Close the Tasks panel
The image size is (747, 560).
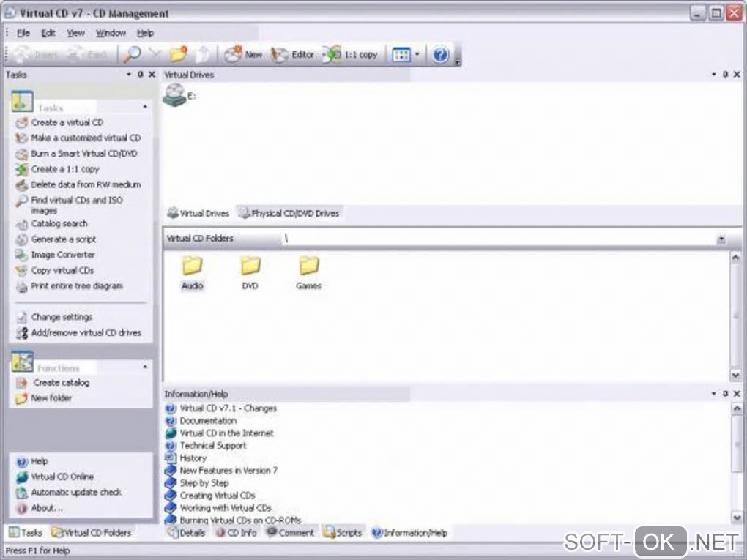[152, 75]
